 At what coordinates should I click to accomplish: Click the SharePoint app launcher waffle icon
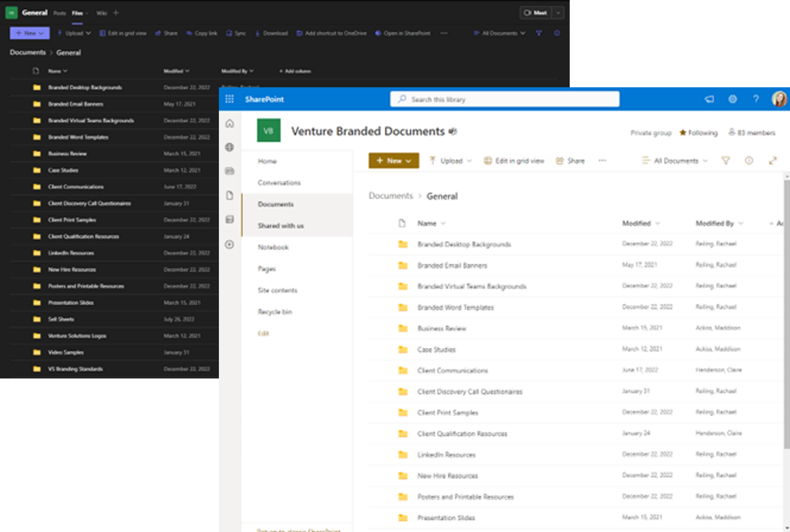click(229, 99)
